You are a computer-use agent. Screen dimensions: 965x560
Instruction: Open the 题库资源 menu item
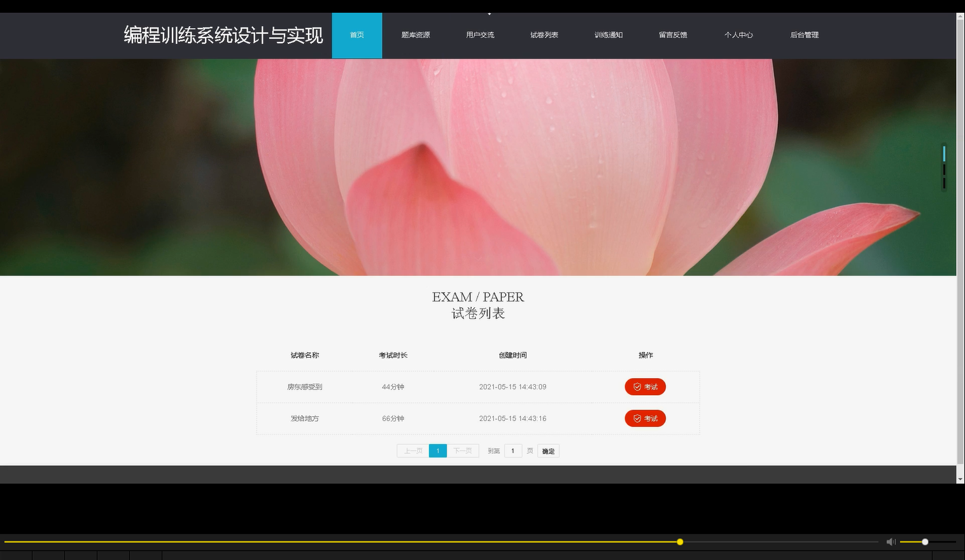point(416,35)
